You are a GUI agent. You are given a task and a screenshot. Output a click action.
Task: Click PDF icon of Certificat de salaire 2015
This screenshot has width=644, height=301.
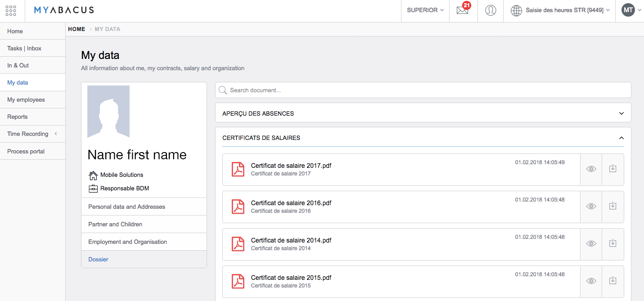pyautogui.click(x=238, y=282)
